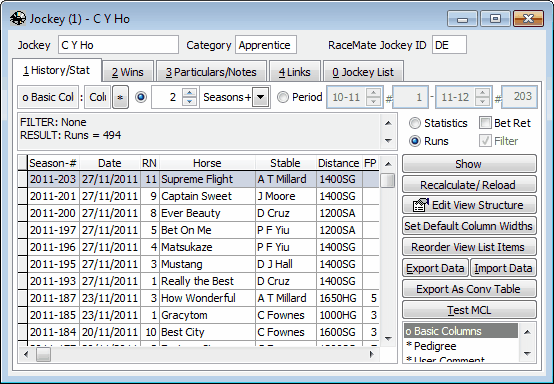554x384 pixels.
Task: Click the runs table vertical scrollbar thumb
Action: (x=388, y=180)
